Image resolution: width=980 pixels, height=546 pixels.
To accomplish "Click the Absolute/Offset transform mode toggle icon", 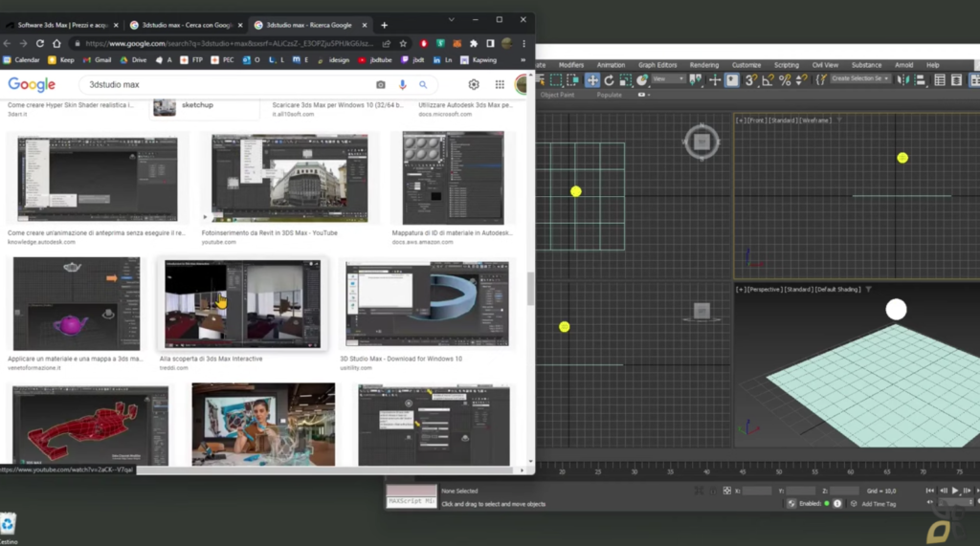I will (727, 491).
